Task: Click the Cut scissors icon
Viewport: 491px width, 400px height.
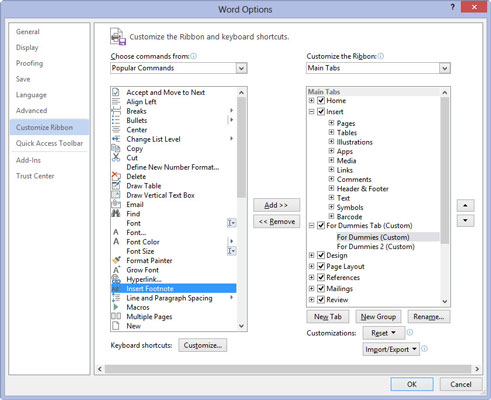Action: [x=116, y=158]
